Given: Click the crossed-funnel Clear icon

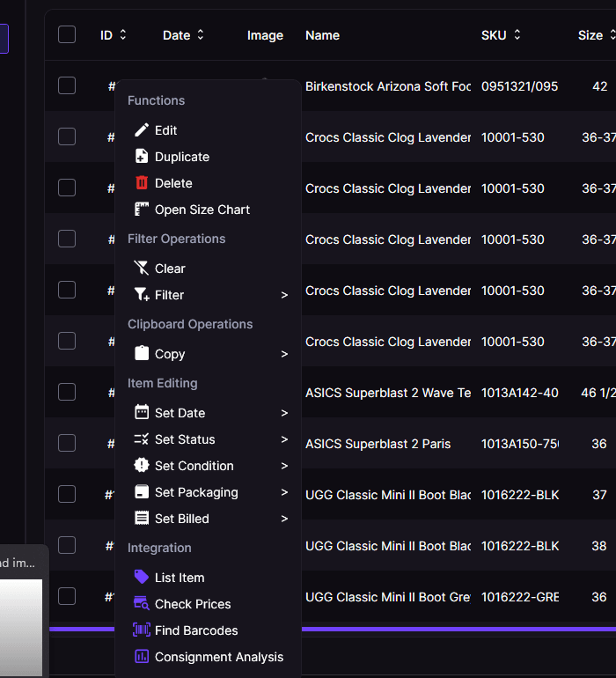Looking at the screenshot, I should click(x=142, y=268).
